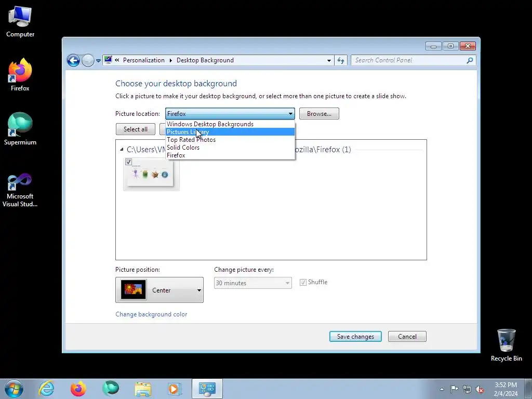
Task: Open Windows Explorer from the taskbar
Action: pos(143,389)
